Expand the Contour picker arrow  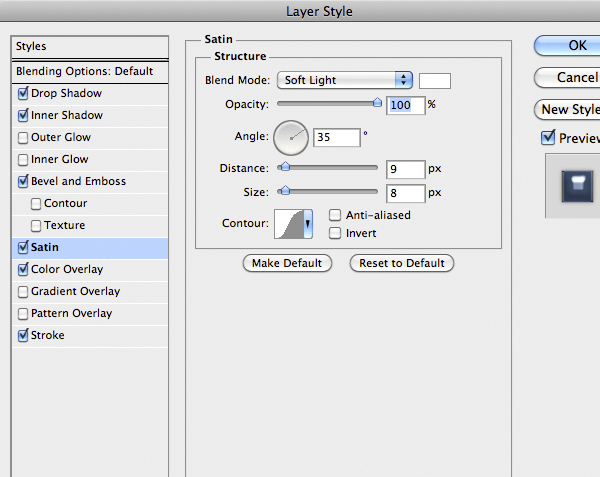308,224
